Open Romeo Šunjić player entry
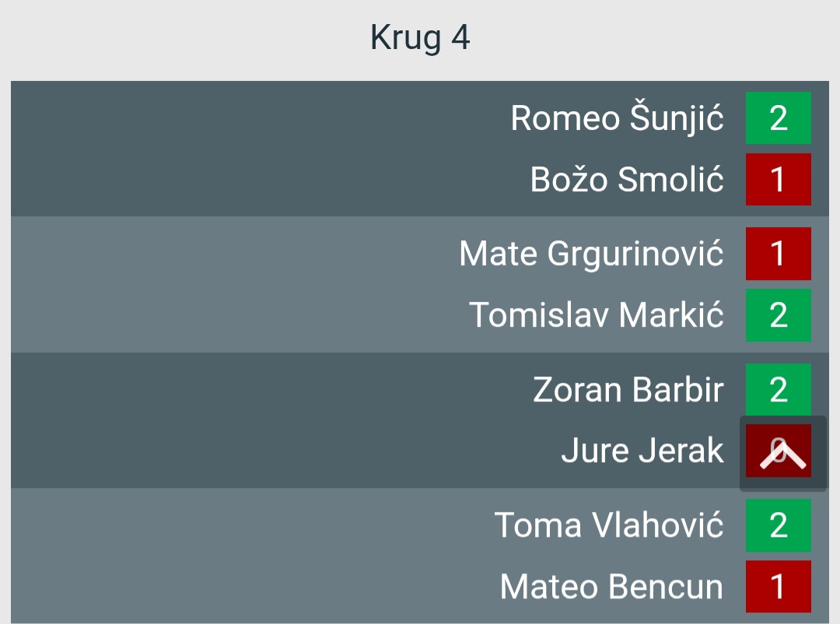 coord(617,118)
